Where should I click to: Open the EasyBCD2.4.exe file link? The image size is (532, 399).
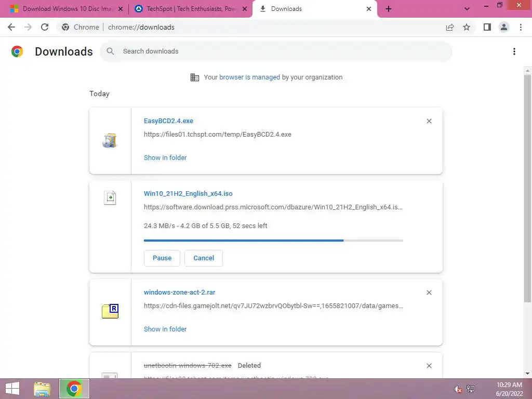coord(169,121)
